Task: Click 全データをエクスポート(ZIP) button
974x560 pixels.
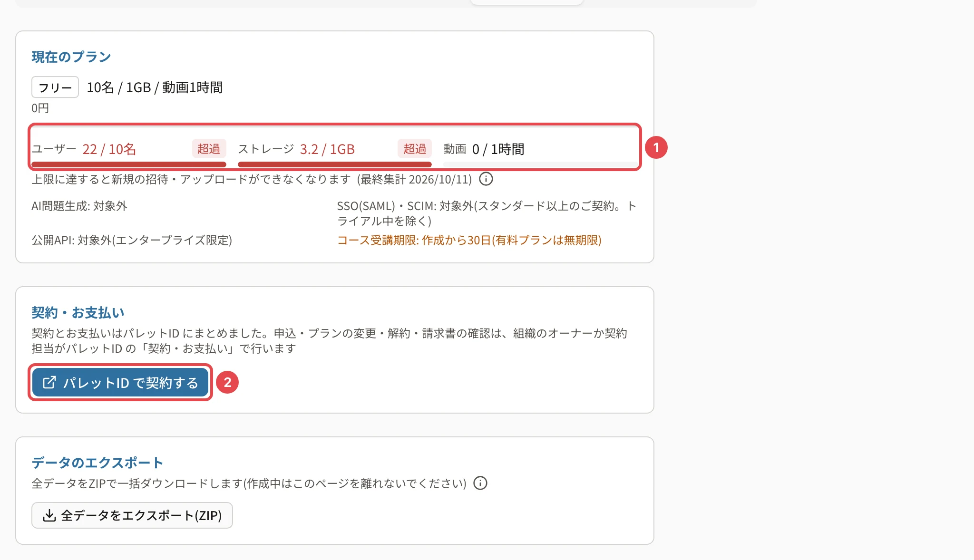Action: pos(132,515)
